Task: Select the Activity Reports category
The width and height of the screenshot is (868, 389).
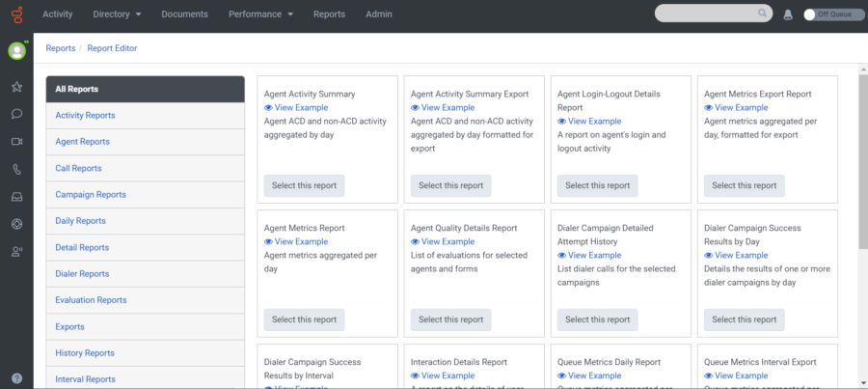Action: pyautogui.click(x=145, y=116)
